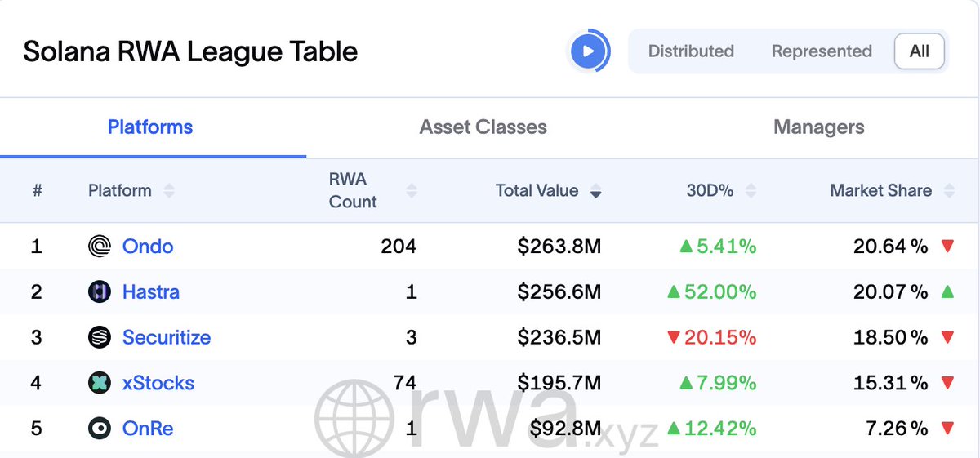
Task: Open the Ondo platform link
Action: (x=148, y=247)
